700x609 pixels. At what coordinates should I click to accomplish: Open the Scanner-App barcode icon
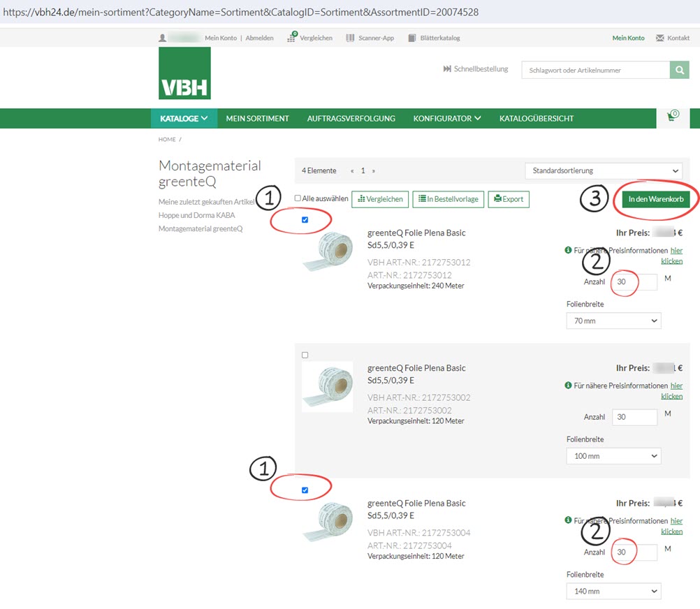coord(350,38)
